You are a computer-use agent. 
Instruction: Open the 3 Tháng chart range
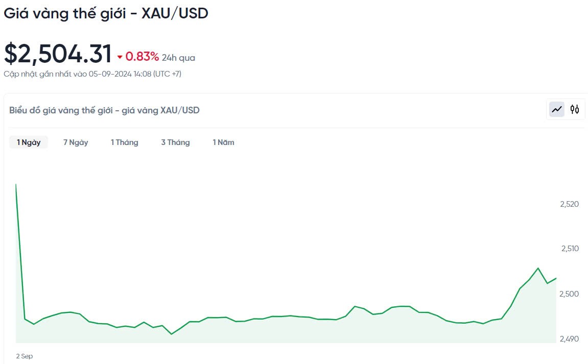pyautogui.click(x=175, y=142)
